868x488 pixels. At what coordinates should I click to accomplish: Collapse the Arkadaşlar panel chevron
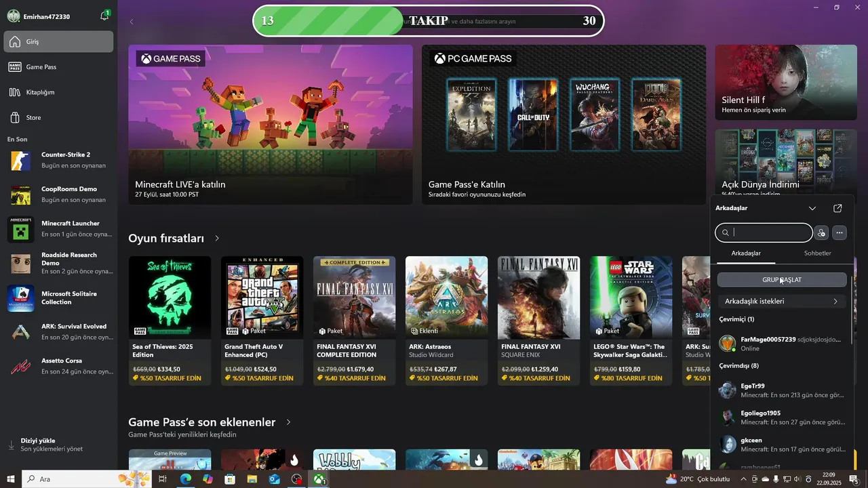[x=812, y=208]
